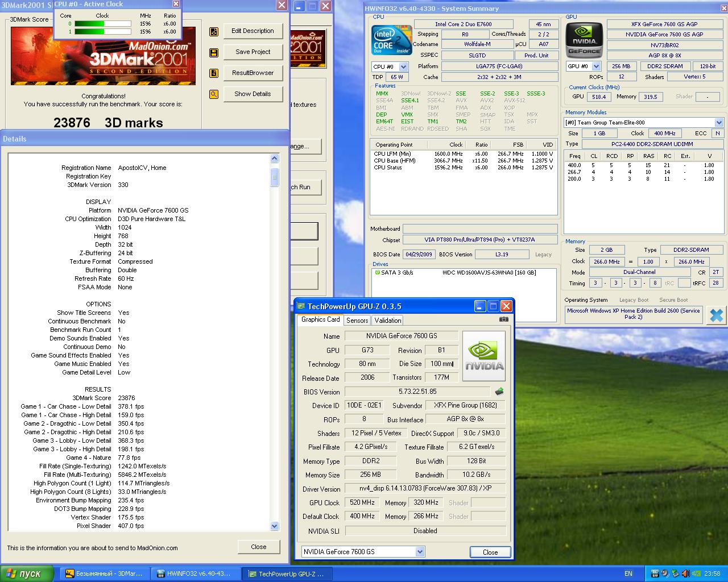
Task: Click the blue X button in HWiNFO summary
Action: click(x=715, y=315)
